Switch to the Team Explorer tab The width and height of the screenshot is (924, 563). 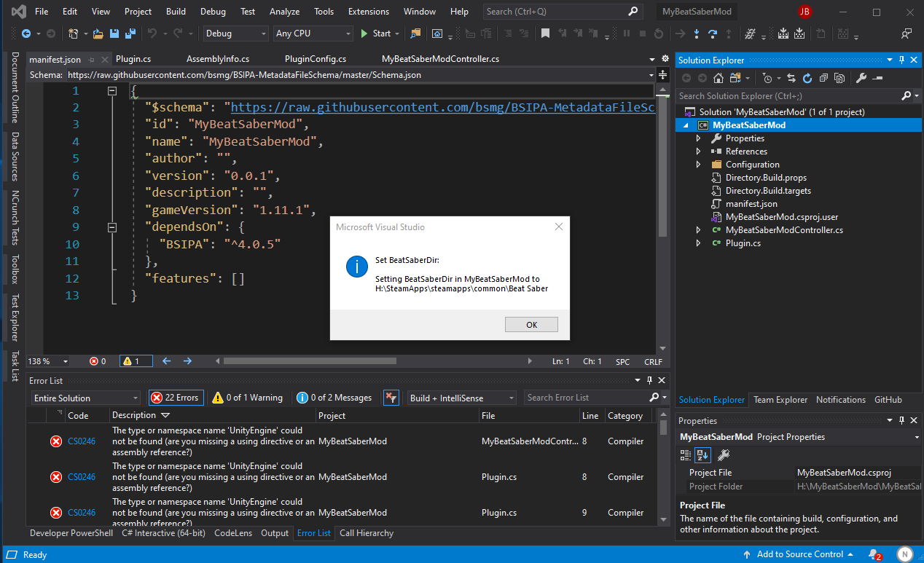pyautogui.click(x=780, y=400)
